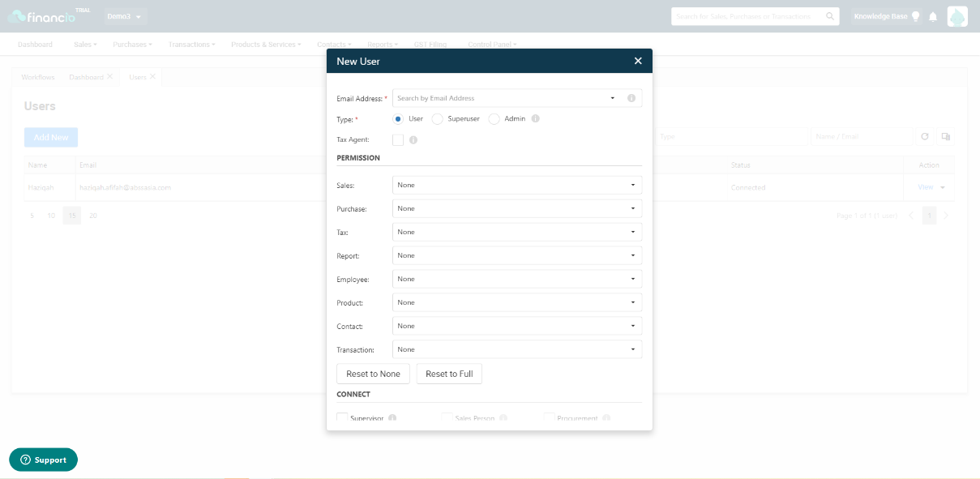The image size is (980, 479).
Task: Click the info icon beside Supervisor
Action: pos(392,418)
